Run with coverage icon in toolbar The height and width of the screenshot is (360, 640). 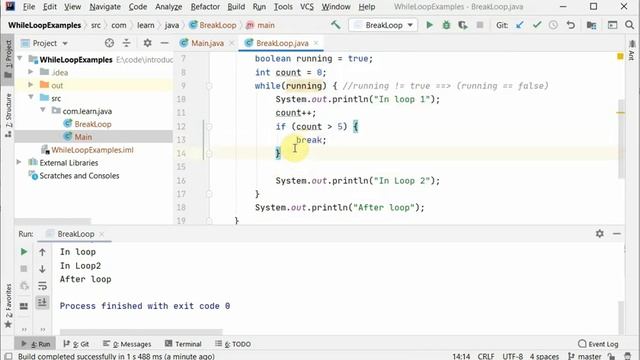(463, 25)
